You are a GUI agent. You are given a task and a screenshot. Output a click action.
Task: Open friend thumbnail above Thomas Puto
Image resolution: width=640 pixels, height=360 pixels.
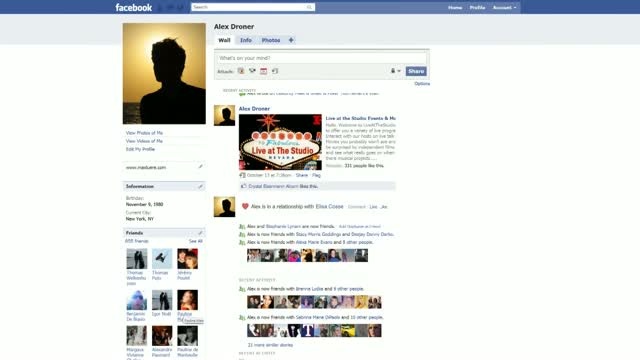(162, 259)
